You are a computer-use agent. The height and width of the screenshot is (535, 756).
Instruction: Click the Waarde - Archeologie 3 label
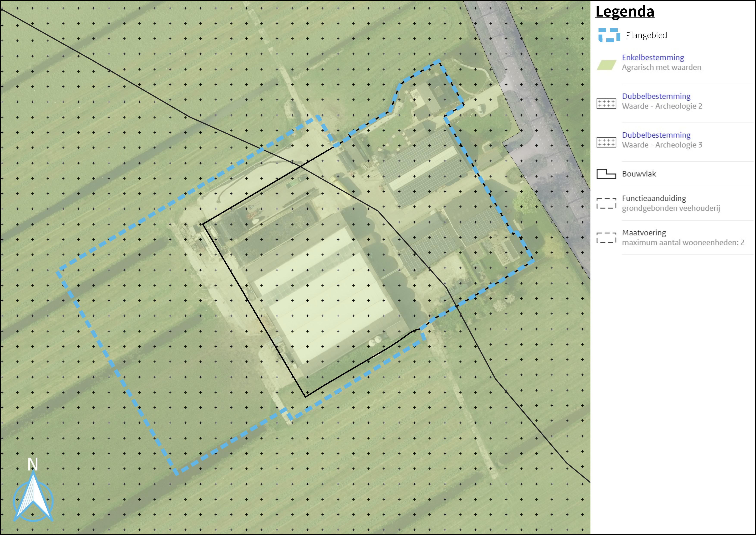coord(662,145)
